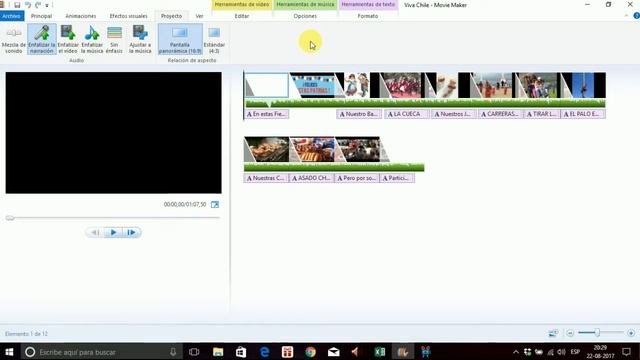Image resolution: width=640 pixels, height=360 pixels.
Task: Choose Sin énfasis audio option
Action: (114, 39)
